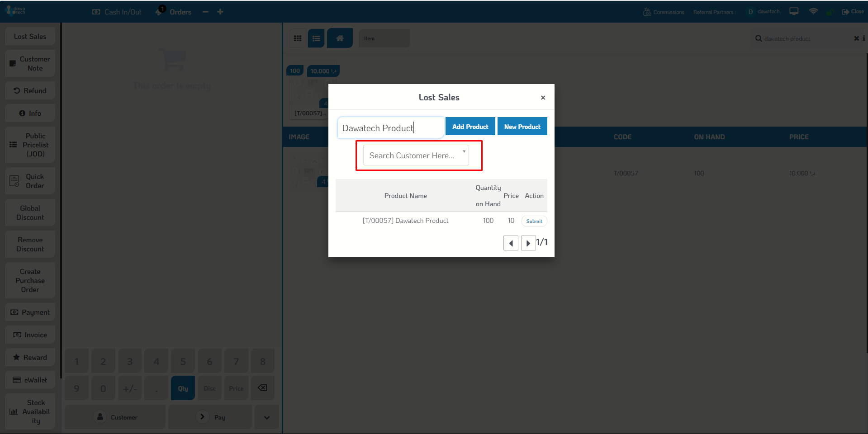Select Price mode on numpad

(236, 388)
